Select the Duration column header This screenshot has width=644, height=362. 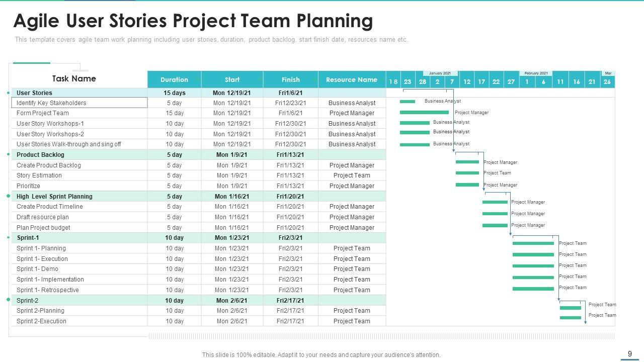(x=174, y=79)
